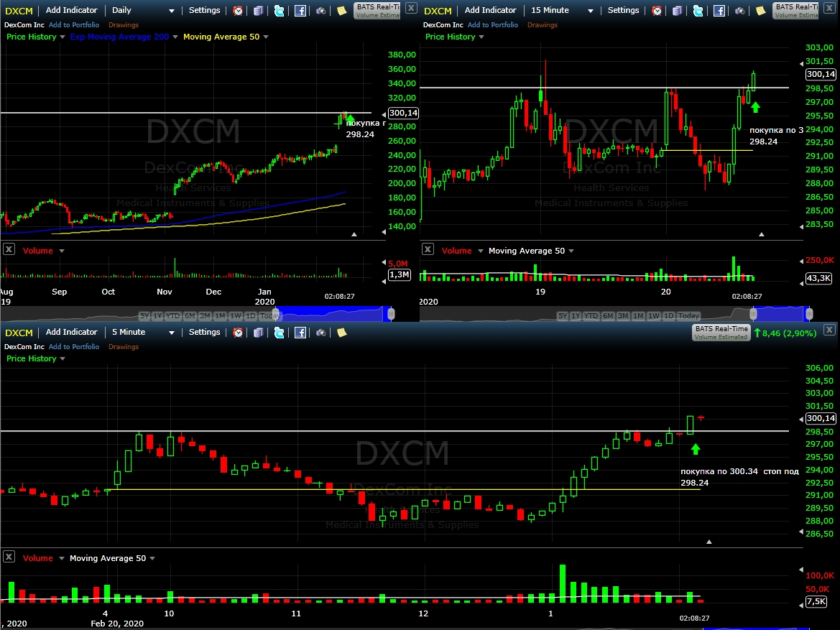
Task: Grab the right range slider handle in 15 Minute chart
Action: (x=809, y=314)
